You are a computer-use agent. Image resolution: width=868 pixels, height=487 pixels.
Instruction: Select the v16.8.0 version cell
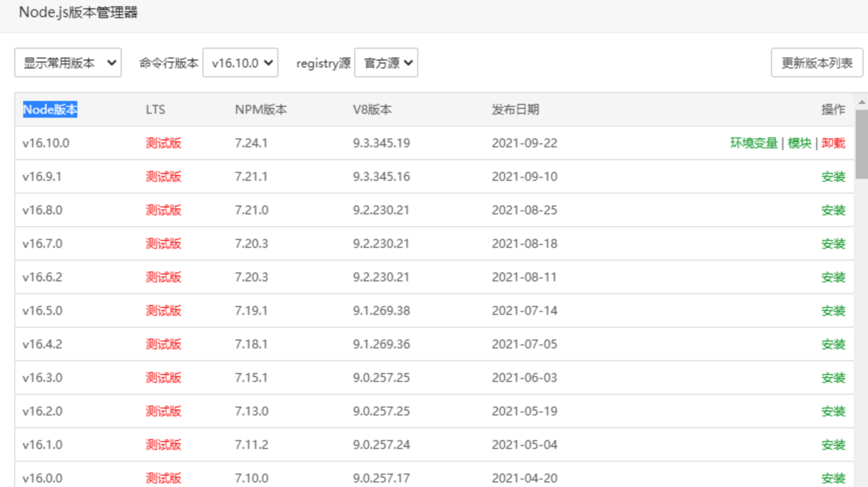(x=42, y=210)
